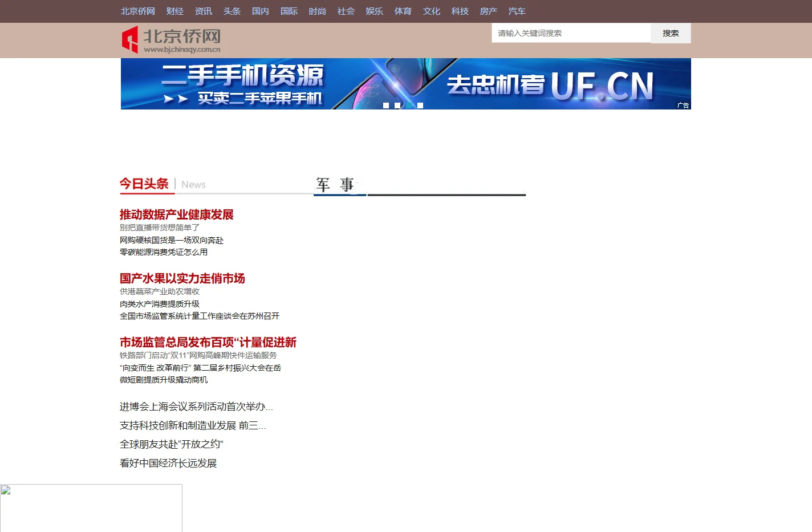Open article 看好中国经济长远发展
This screenshot has height=532, width=812.
pyautogui.click(x=168, y=463)
